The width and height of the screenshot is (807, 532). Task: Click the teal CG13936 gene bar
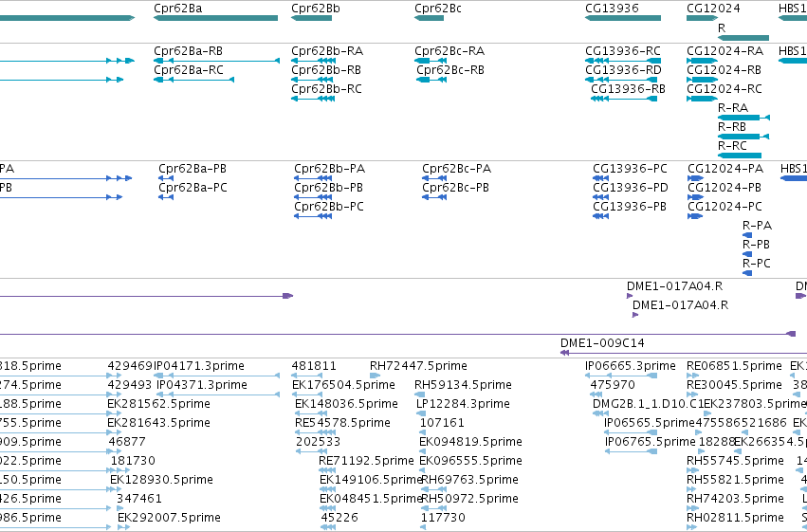(623, 18)
